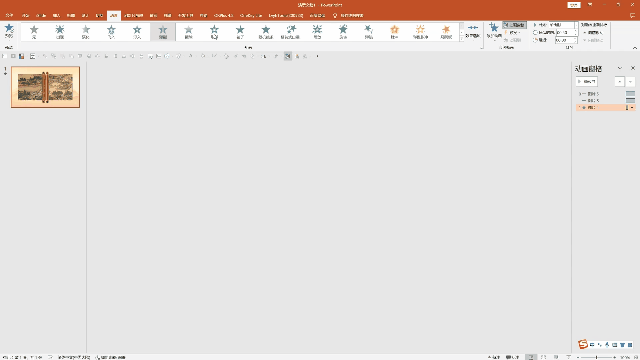Click the Save icon in the quick toolbar
This screenshot has width=640, height=360.
tap(22, 56)
